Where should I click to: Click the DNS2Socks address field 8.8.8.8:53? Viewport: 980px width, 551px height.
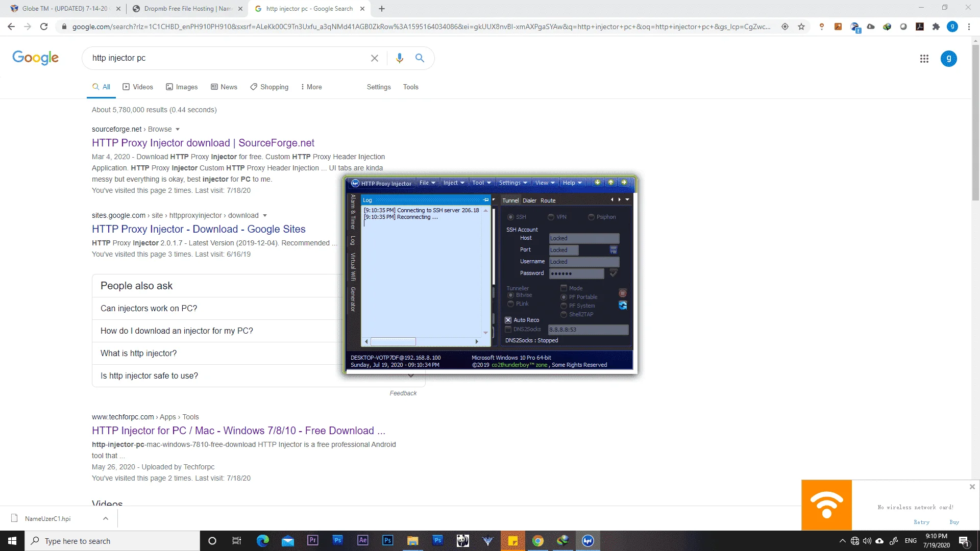[588, 330]
